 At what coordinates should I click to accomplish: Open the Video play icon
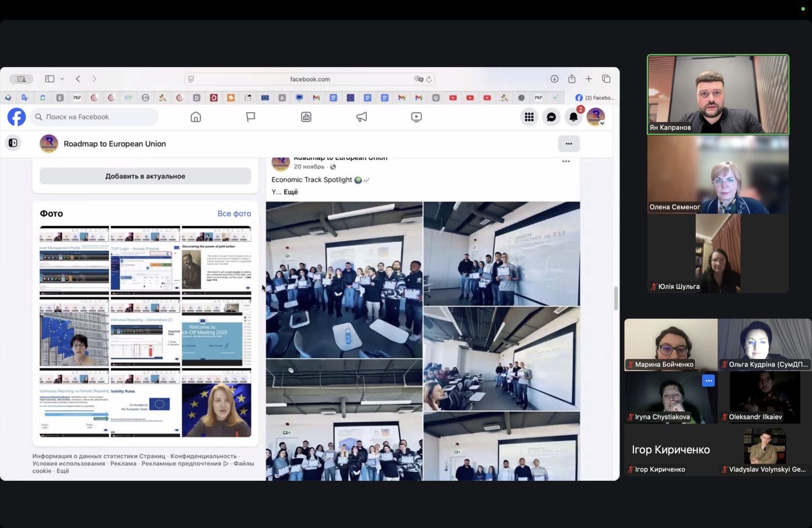416,117
